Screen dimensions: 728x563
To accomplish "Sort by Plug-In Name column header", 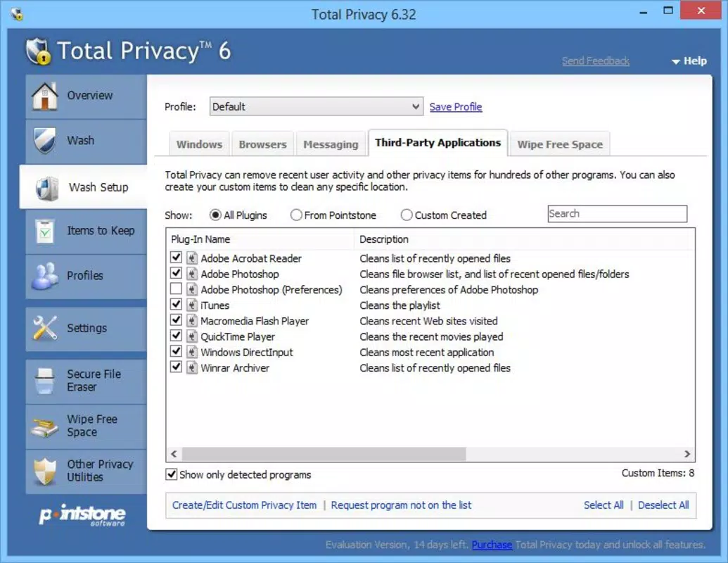I will 260,239.
